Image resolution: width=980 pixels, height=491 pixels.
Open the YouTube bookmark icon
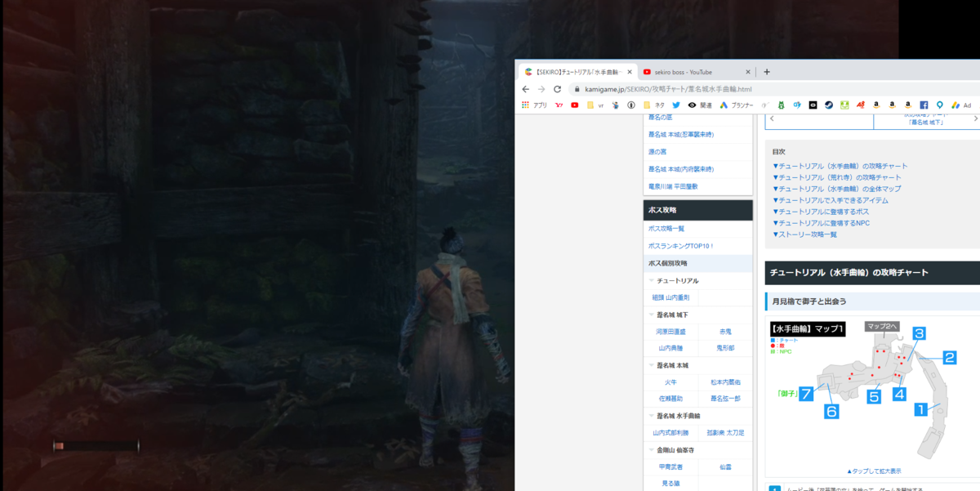coord(575,105)
